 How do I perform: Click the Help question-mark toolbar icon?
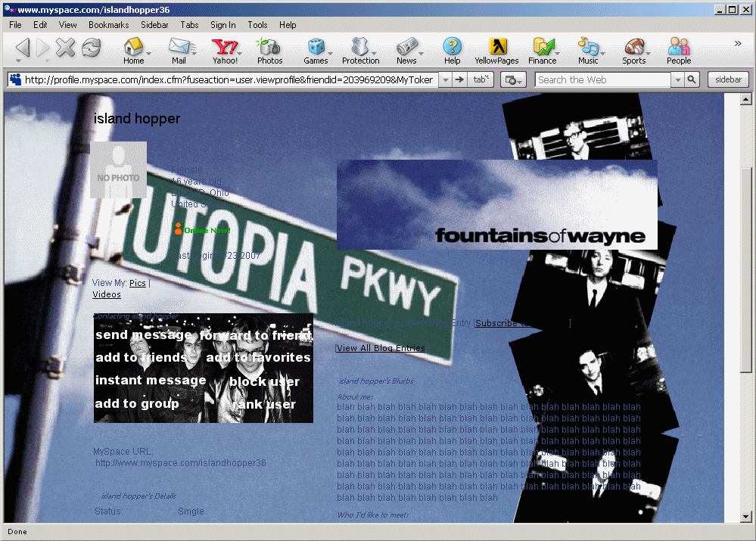point(453,51)
